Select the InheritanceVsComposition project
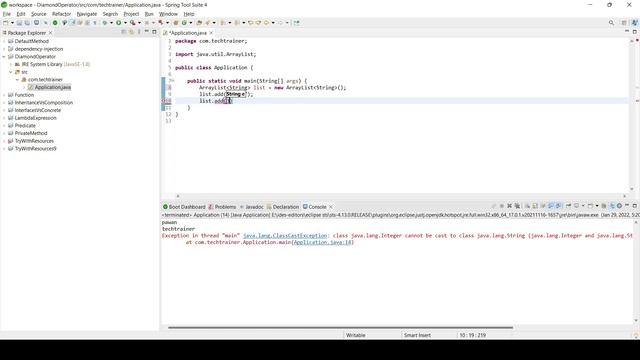 [x=44, y=102]
